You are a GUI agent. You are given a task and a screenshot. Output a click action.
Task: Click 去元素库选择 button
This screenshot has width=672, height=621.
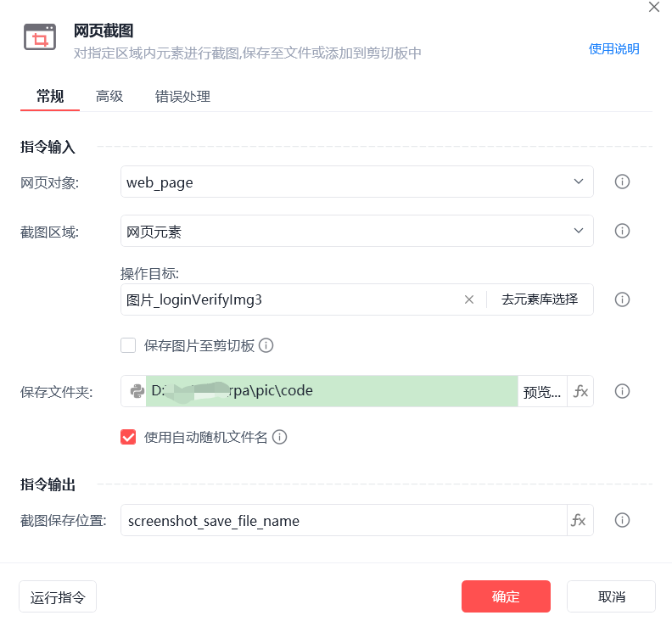(x=540, y=299)
